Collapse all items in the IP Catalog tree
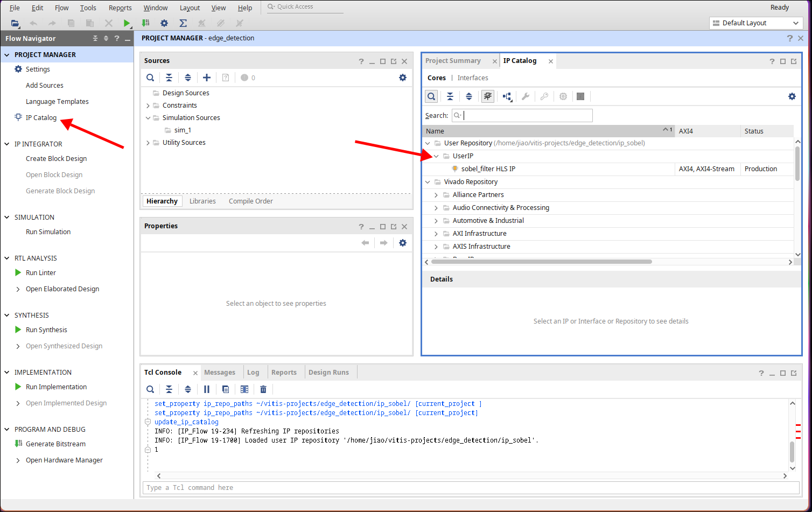Viewport: 812px width, 512px height. click(450, 96)
